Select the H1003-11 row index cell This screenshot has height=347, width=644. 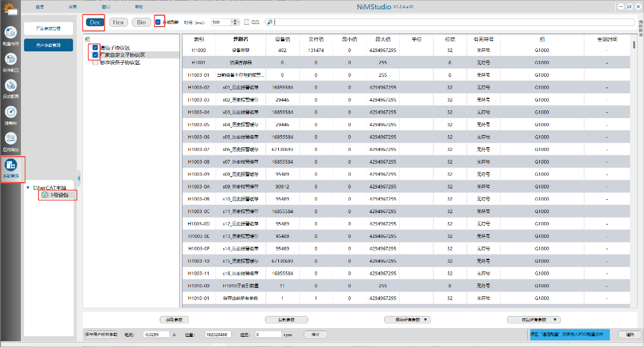coord(199,273)
